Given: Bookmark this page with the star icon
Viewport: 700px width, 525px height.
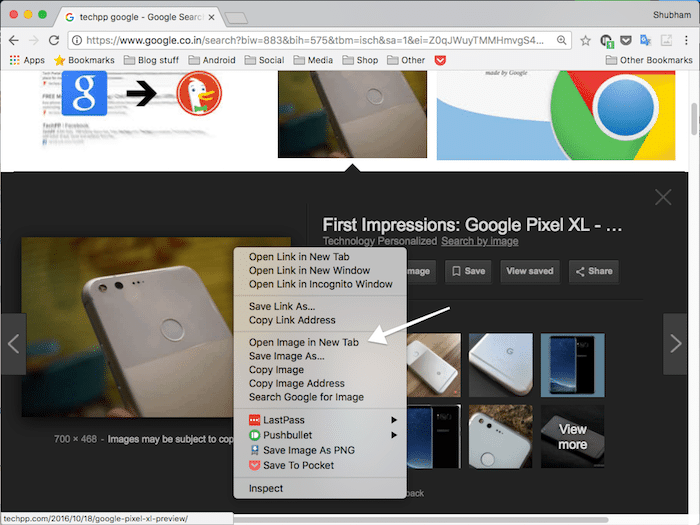Looking at the screenshot, I should tap(585, 41).
